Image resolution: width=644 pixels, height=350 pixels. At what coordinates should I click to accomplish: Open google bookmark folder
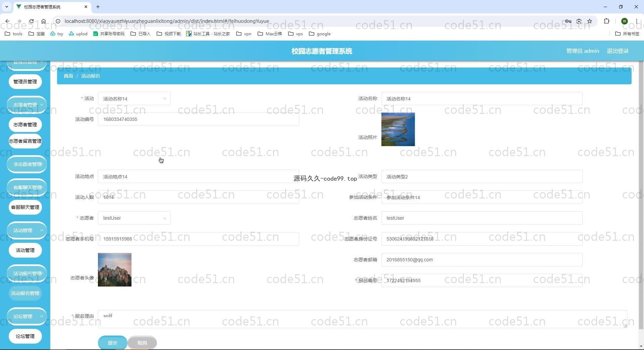click(320, 34)
